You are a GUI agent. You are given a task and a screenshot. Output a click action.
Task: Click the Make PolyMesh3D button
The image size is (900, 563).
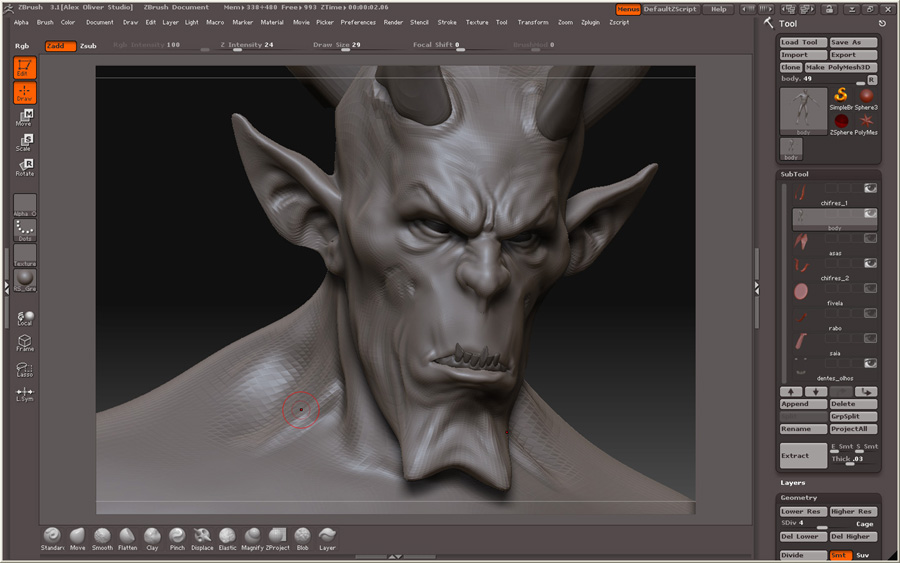coord(841,67)
